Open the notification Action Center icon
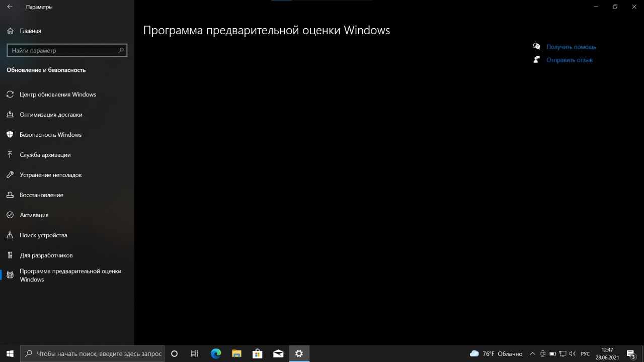644x362 pixels. pos(631,353)
